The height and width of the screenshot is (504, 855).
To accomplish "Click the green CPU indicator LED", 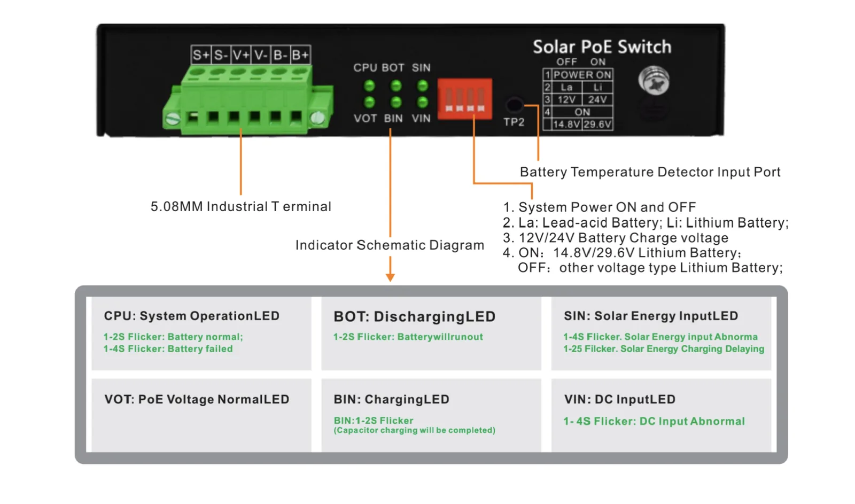I will coord(369,86).
